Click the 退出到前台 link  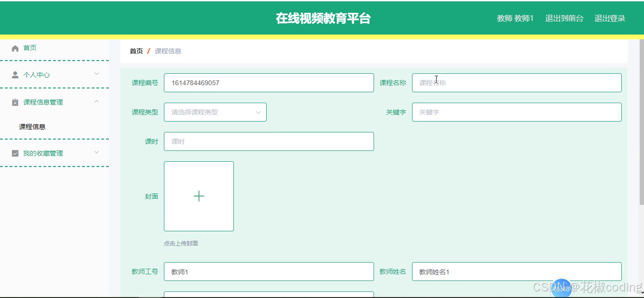(564, 18)
